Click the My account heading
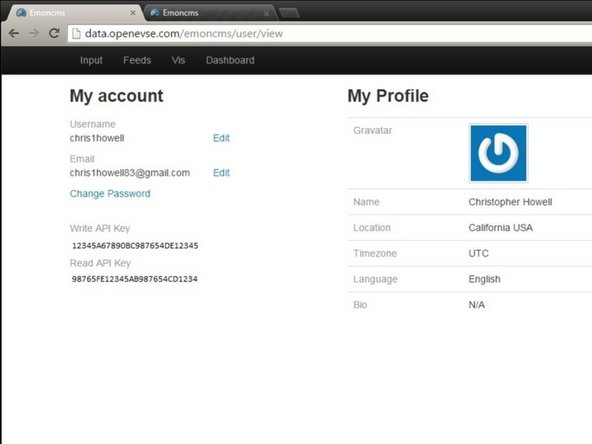Viewport: 592px width, 444px height. pos(117,96)
